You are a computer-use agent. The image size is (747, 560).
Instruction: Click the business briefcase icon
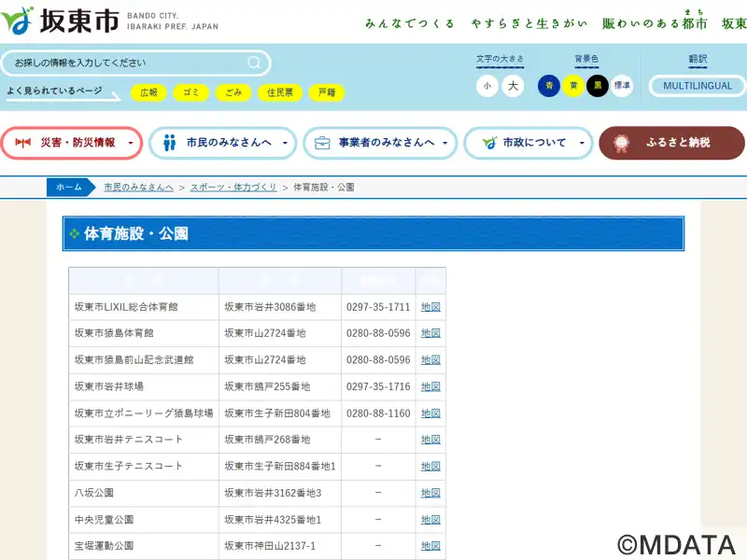pos(322,143)
